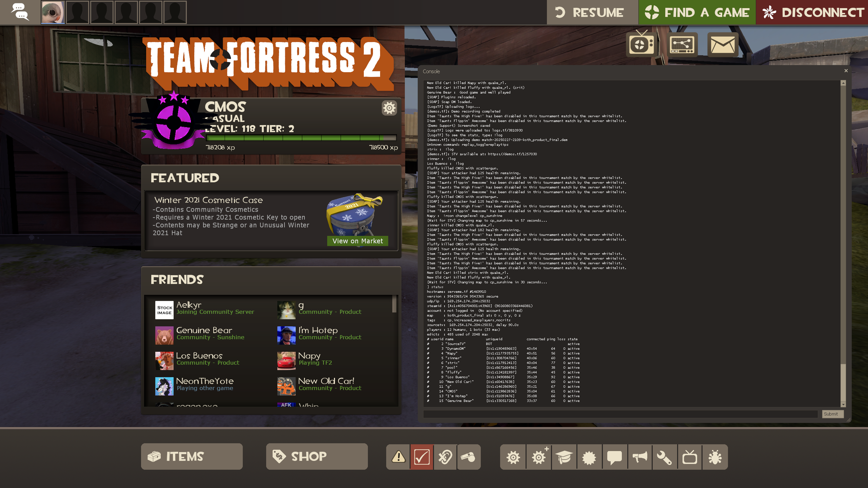This screenshot has width=868, height=488.
Task: Open the options gear icon
Action: [x=513, y=457]
